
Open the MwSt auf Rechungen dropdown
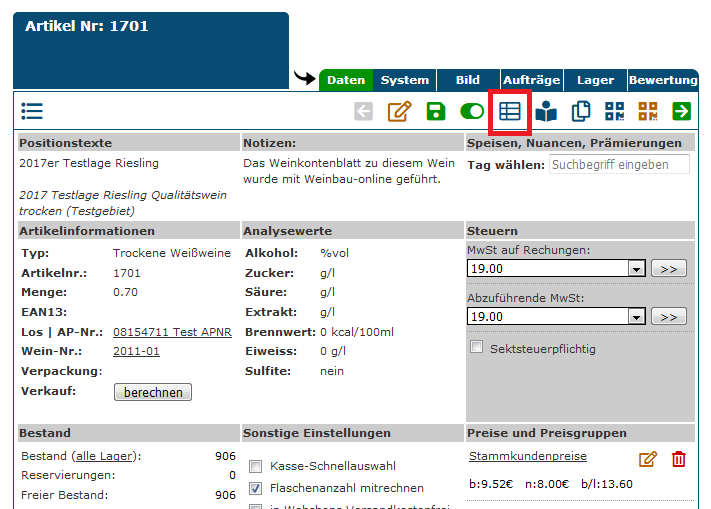(x=635, y=269)
